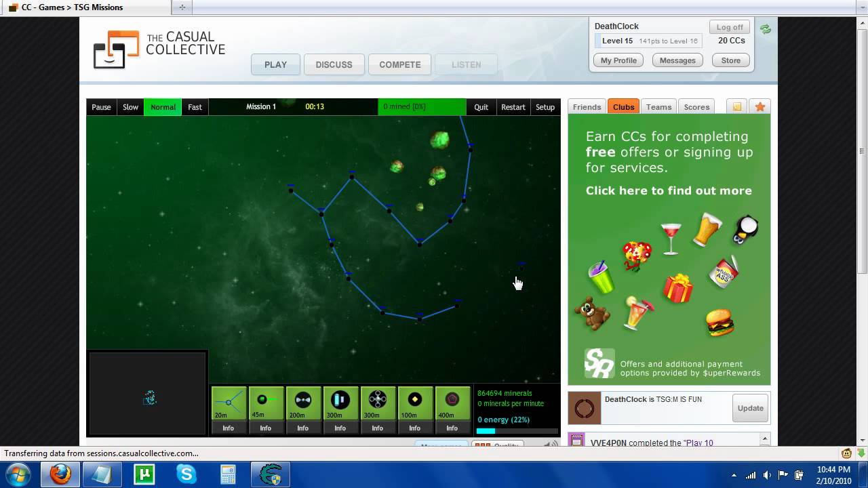Open Calculator from the taskbar
The width and height of the screenshot is (868, 488).
click(x=229, y=474)
